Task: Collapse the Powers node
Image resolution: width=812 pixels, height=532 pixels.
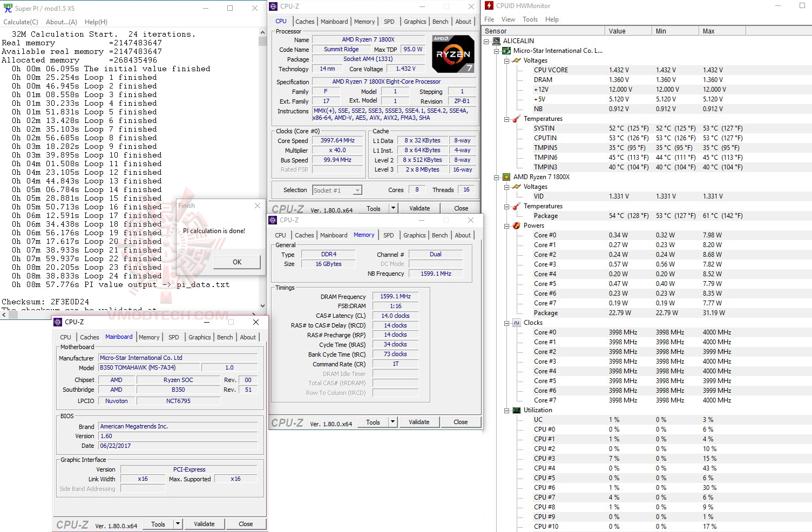Action: (507, 226)
